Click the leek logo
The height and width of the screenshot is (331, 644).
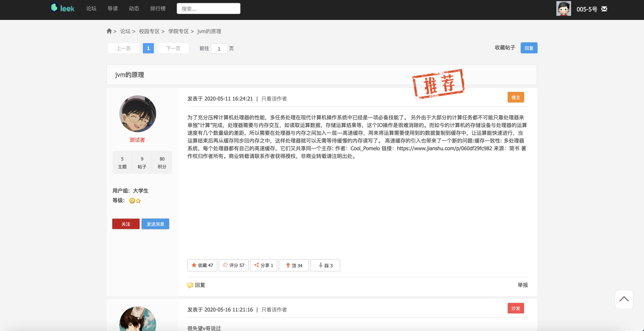(x=62, y=8)
